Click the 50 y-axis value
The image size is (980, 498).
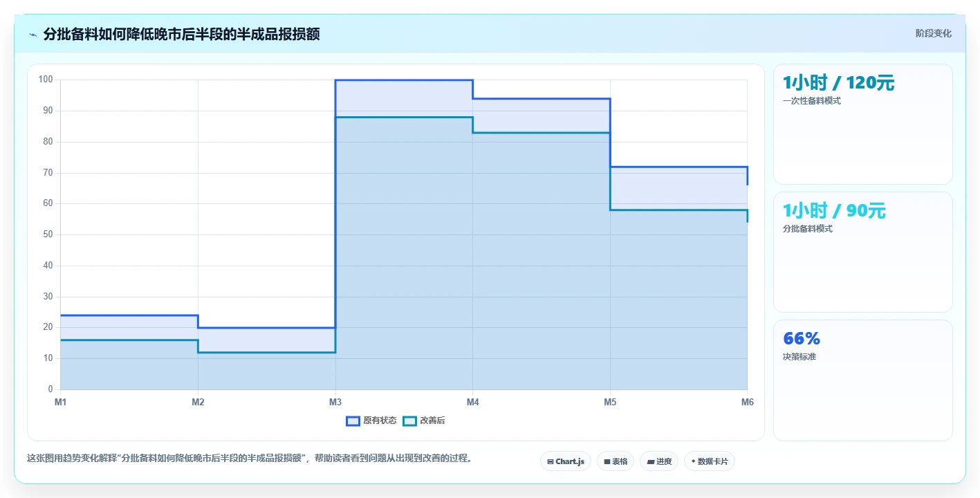point(48,234)
